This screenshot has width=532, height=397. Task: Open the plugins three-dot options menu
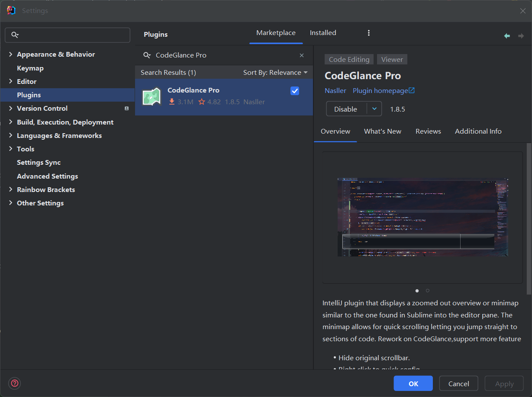tap(369, 33)
